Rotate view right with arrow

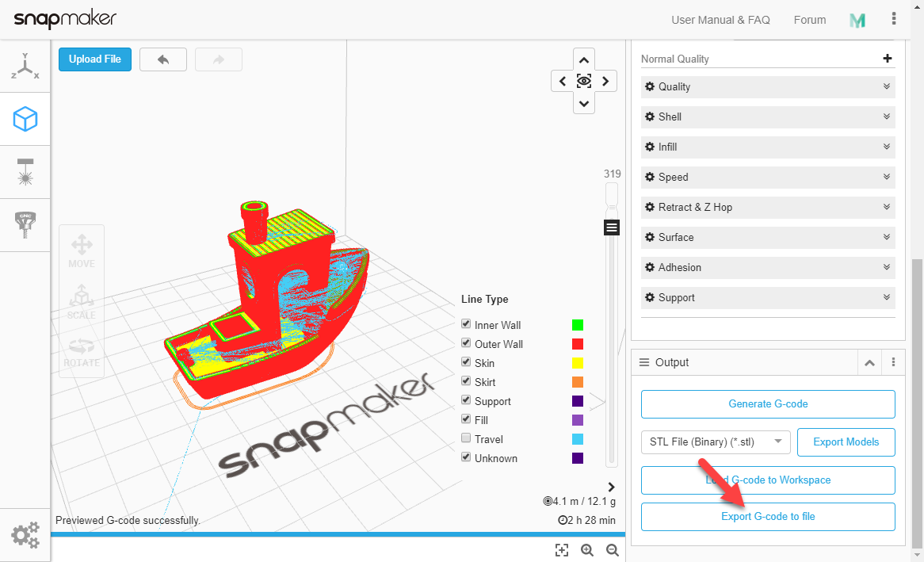pyautogui.click(x=605, y=82)
